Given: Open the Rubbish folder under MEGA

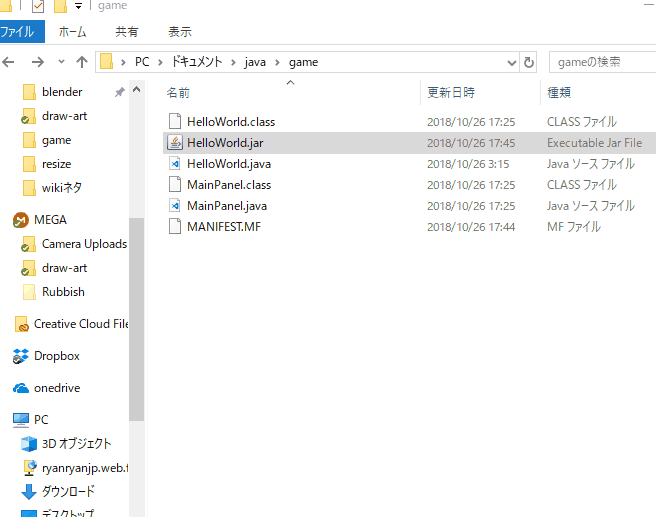Looking at the screenshot, I should pos(63,292).
